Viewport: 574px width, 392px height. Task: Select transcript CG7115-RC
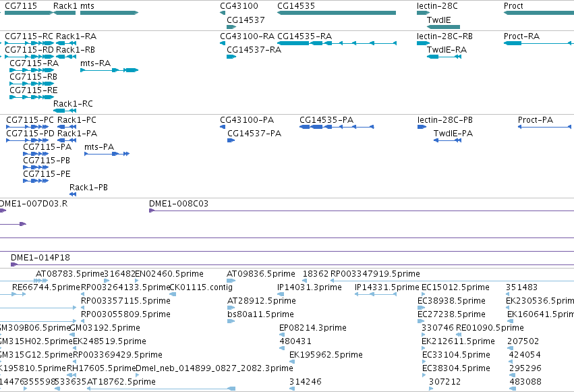point(29,43)
